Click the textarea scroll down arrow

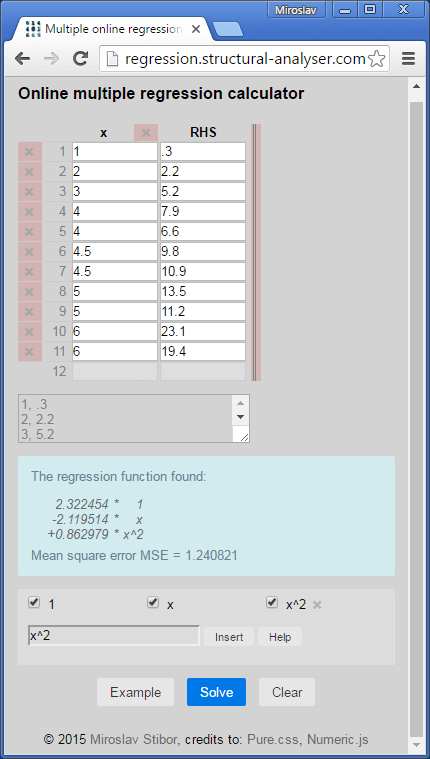point(241,417)
